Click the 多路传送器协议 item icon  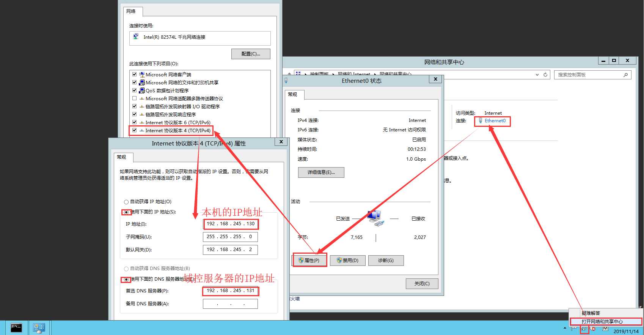point(142,98)
